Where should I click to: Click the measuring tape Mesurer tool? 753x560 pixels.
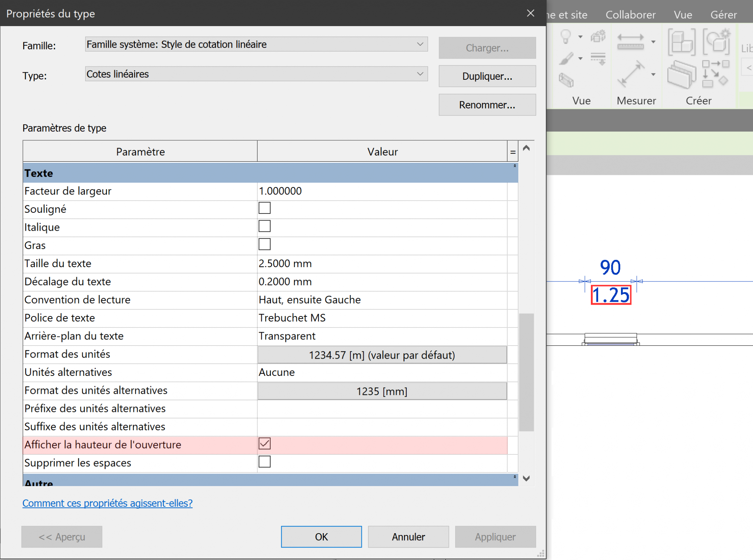coord(630,43)
